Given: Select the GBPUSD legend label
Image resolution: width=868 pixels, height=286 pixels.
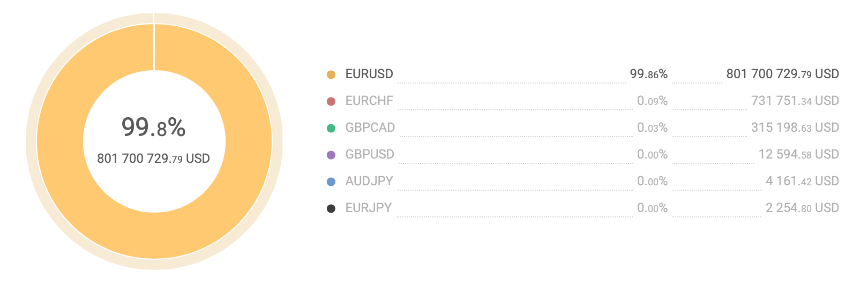Looking at the screenshot, I should pos(370,154).
